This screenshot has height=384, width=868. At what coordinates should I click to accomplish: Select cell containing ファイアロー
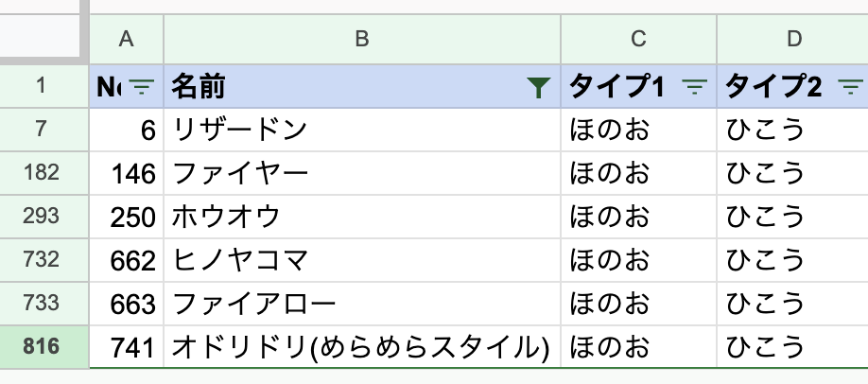(362, 303)
